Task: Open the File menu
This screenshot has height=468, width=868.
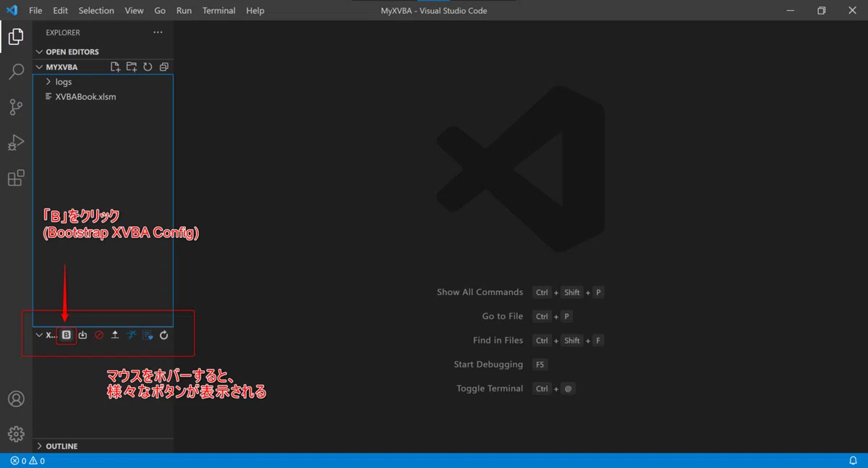Action: [x=35, y=11]
